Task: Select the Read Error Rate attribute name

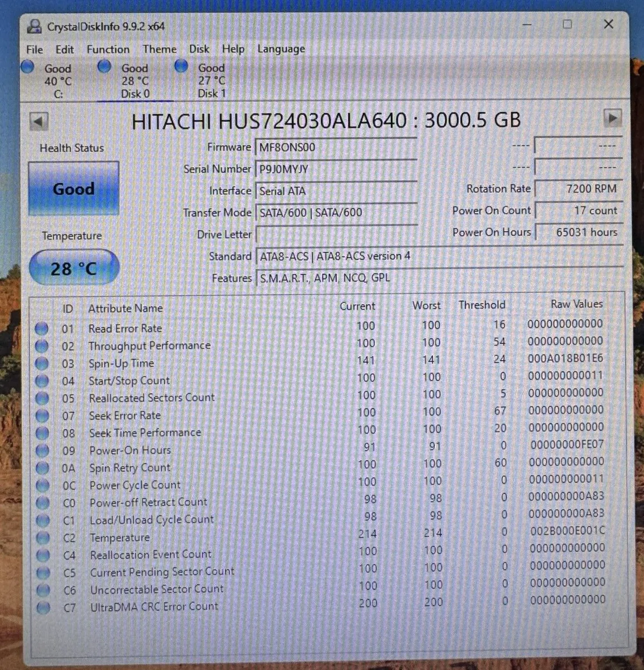Action: (x=125, y=328)
